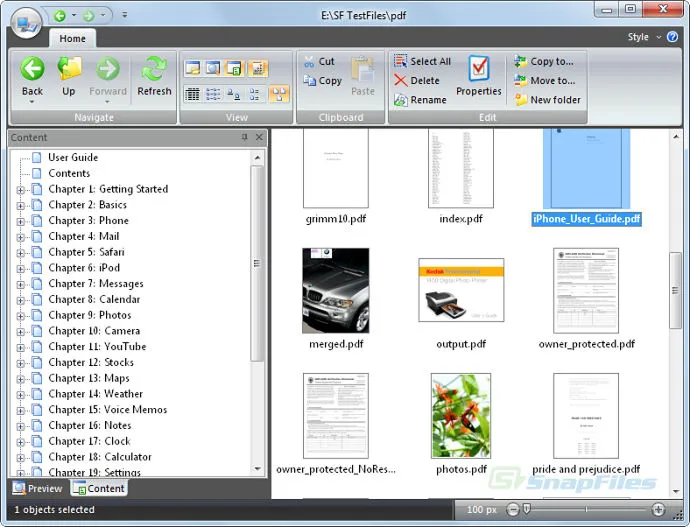This screenshot has height=527, width=690.
Task: Switch to the Content panel tab
Action: [99, 488]
